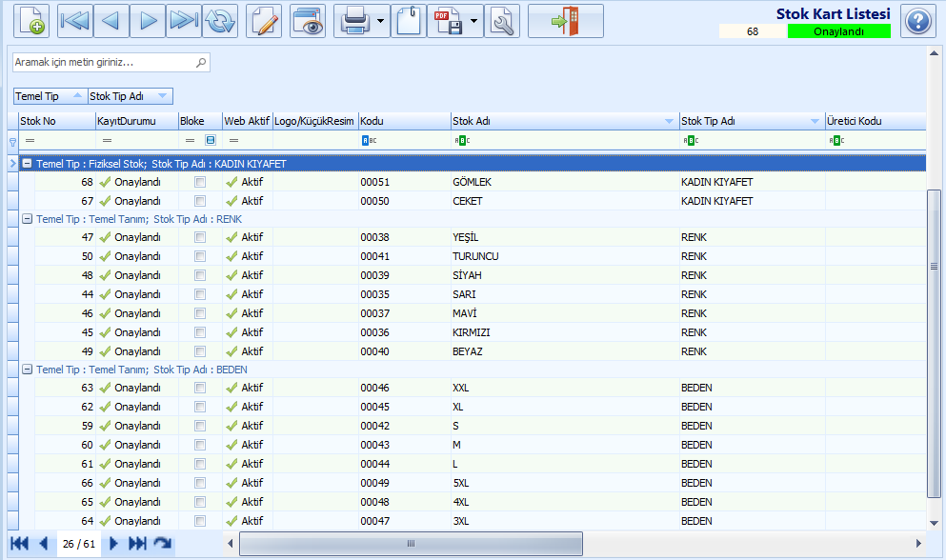Collapse the RENK group row
This screenshot has height=560, width=946.
pos(27,219)
